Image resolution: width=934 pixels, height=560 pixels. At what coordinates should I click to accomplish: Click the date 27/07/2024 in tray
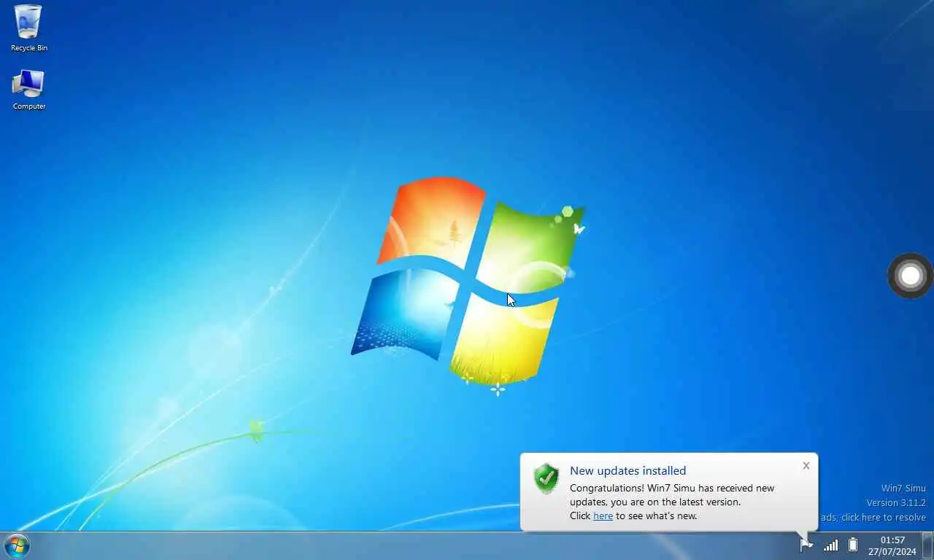892,551
